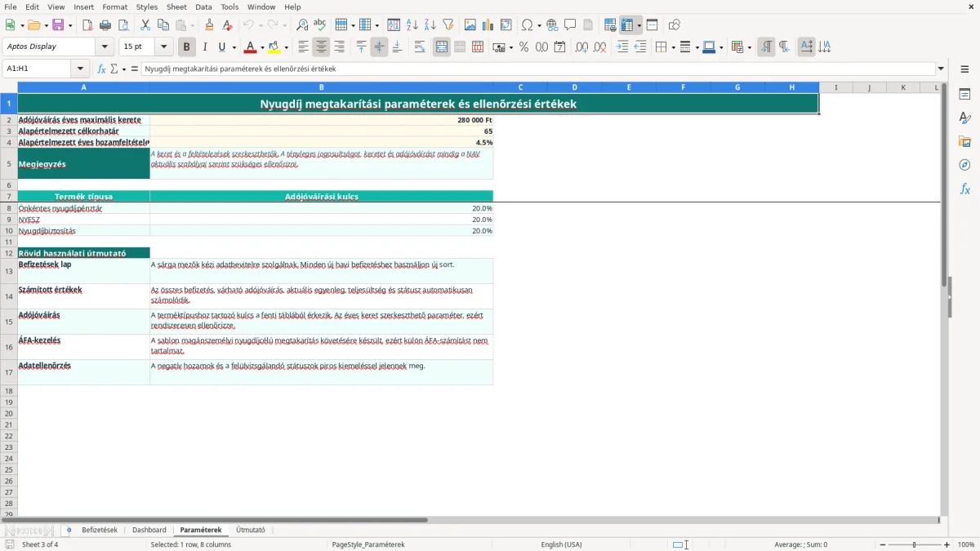Open the sidebar Navigator compass icon
The image size is (980, 551).
click(964, 165)
